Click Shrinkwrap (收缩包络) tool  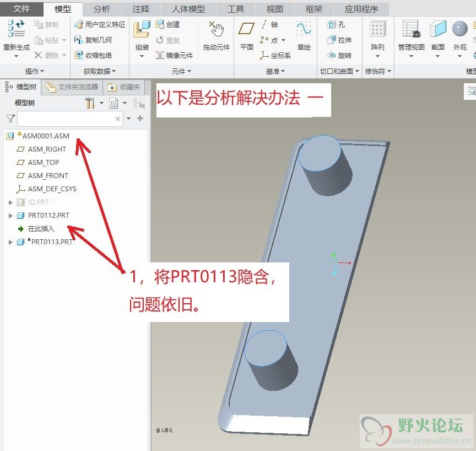(x=93, y=55)
